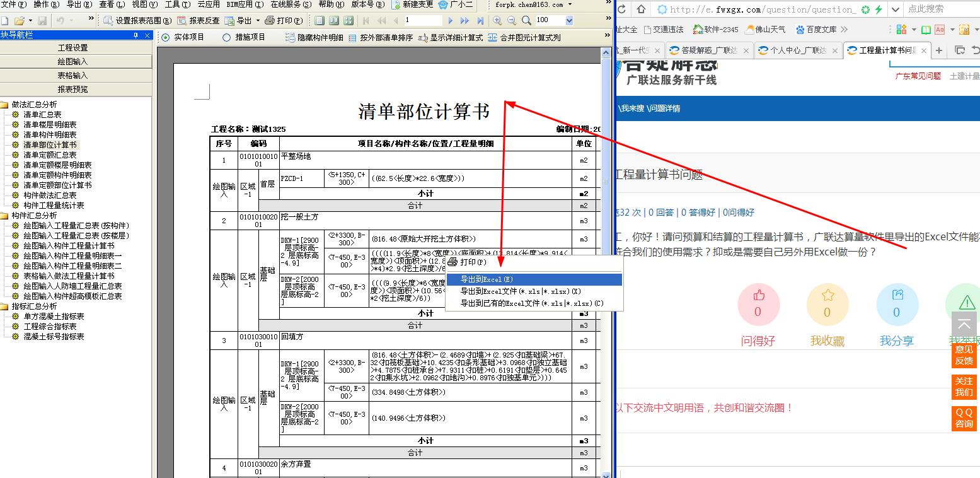
Task: Choose 导出到已有的Excel文件 context entry
Action: [x=534, y=303]
